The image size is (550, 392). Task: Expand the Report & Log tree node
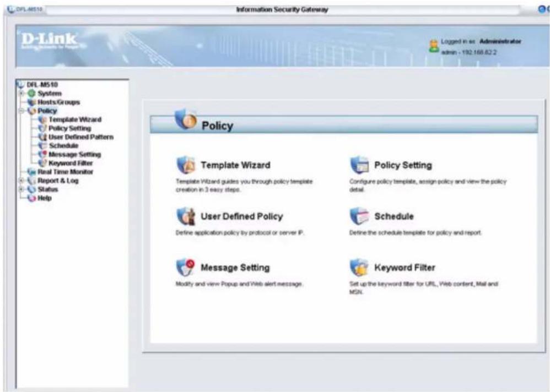[x=21, y=181]
